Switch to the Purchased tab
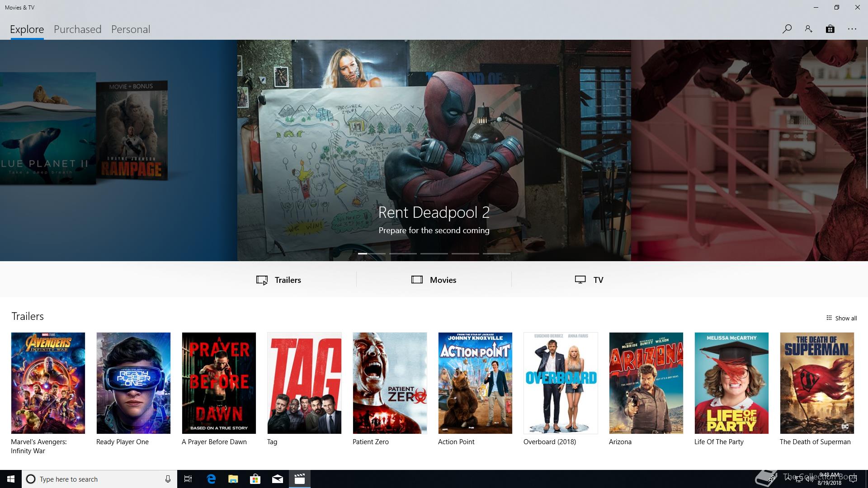The height and width of the screenshot is (488, 868). [78, 29]
